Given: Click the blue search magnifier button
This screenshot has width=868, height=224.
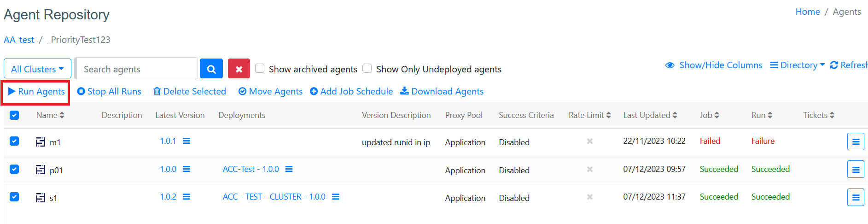Looking at the screenshot, I should point(211,69).
